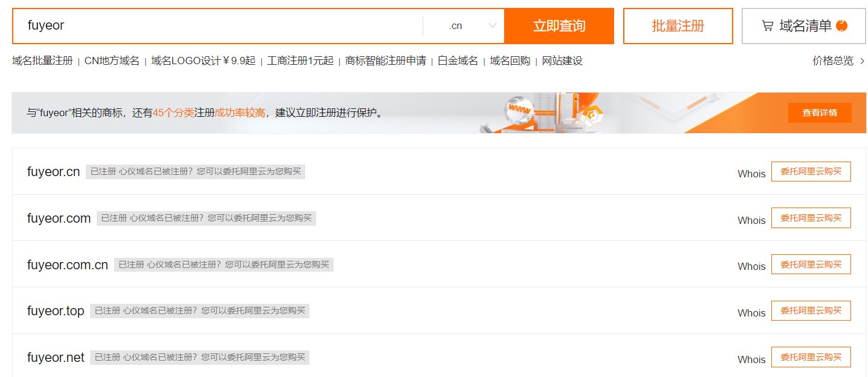Select the 工商注册1元起 link
Screen dimensions: 868x377
300,61
